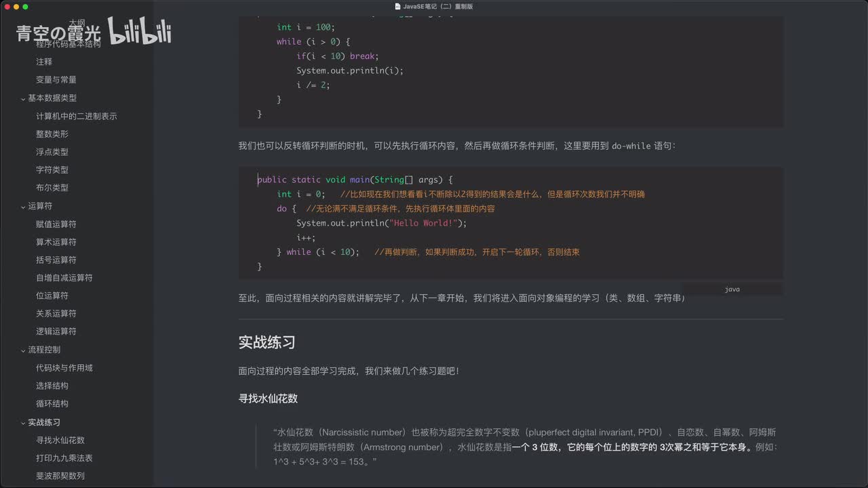Viewport: 868px width, 488px height.
Task: Go to 选择结构 section
Action: click(x=52, y=386)
